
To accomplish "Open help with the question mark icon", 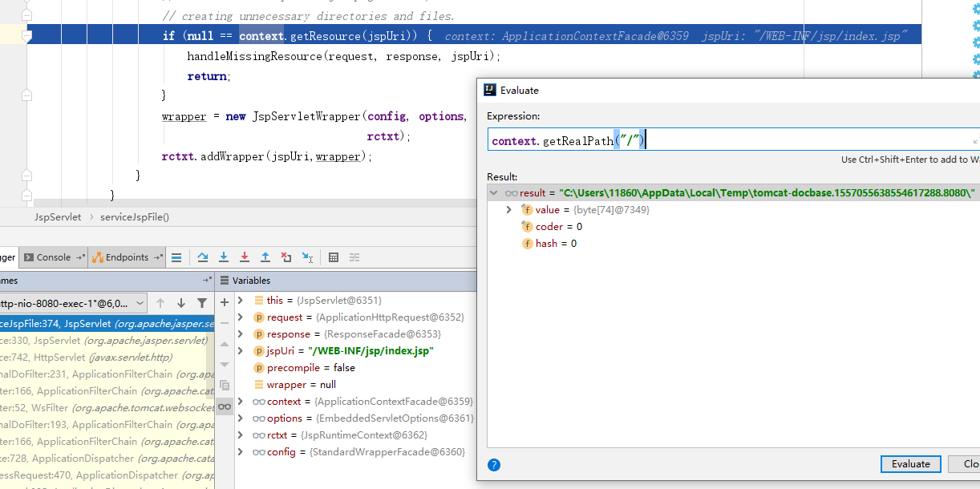I will tap(494, 464).
